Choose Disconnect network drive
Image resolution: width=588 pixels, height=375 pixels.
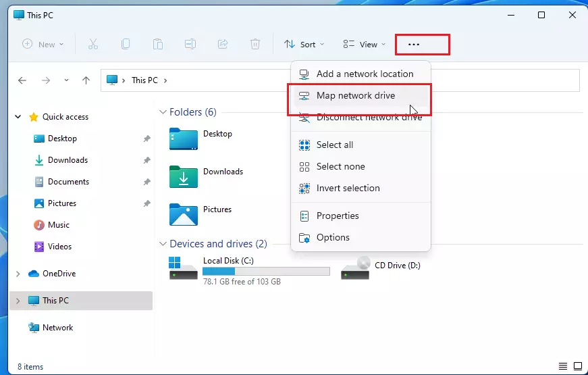point(360,118)
